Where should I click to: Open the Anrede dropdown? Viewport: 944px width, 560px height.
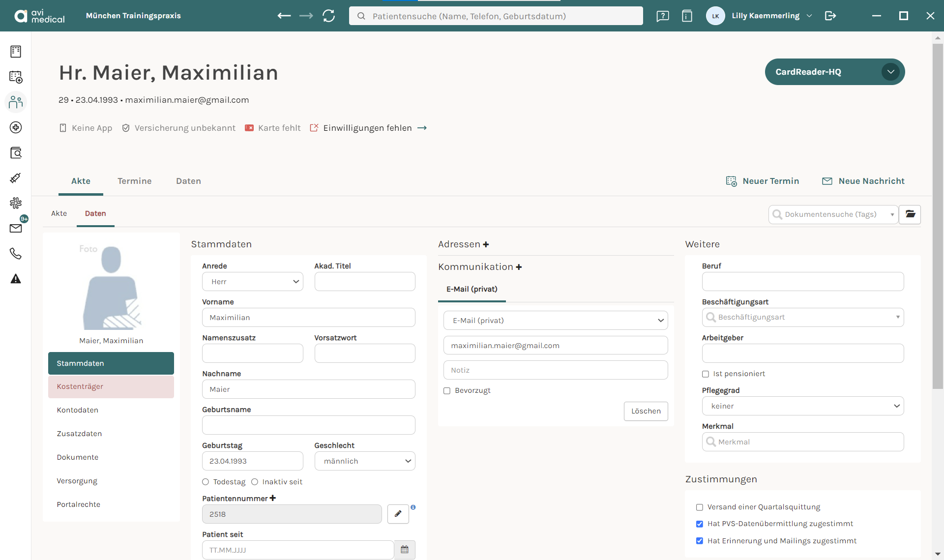coord(252,282)
